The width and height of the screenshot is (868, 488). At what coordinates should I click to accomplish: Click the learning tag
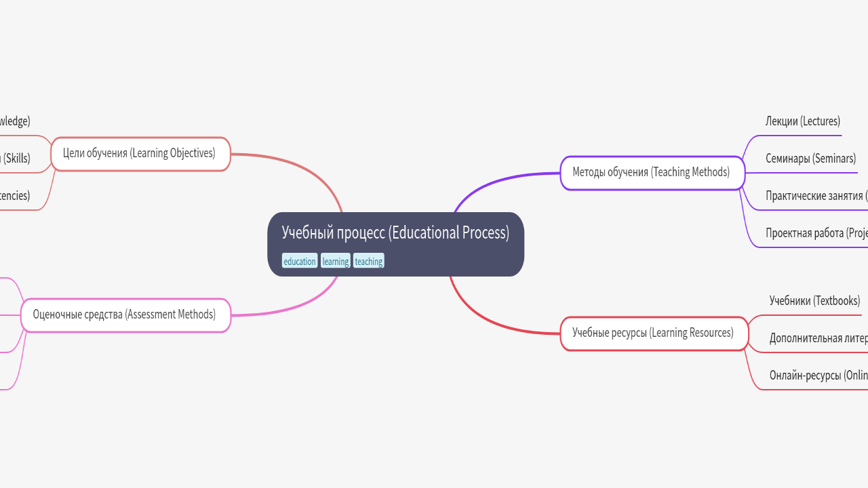[x=336, y=262]
